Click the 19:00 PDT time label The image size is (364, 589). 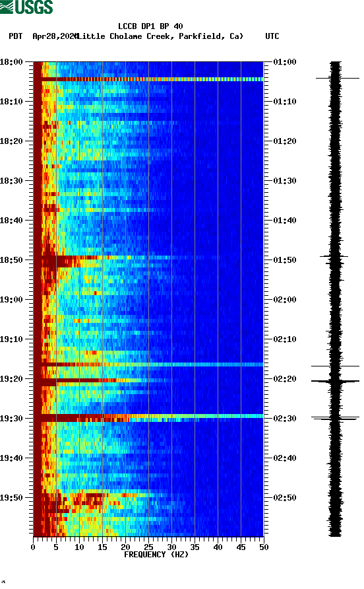11,299
